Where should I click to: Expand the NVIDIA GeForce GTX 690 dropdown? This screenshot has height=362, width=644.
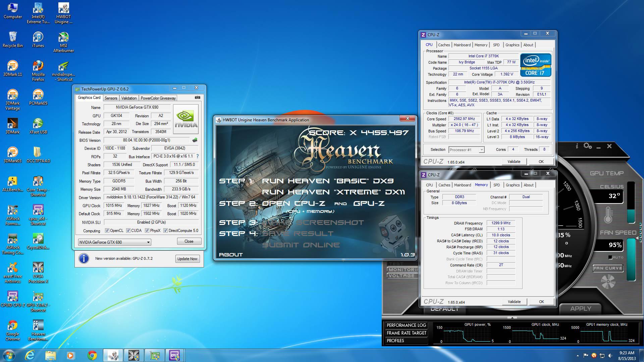pos(114,242)
